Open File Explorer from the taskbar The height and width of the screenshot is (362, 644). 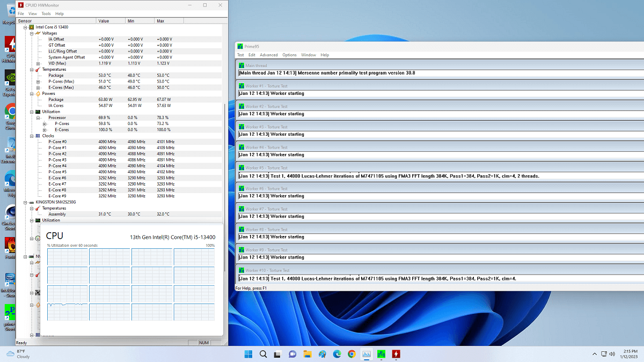tap(308, 354)
